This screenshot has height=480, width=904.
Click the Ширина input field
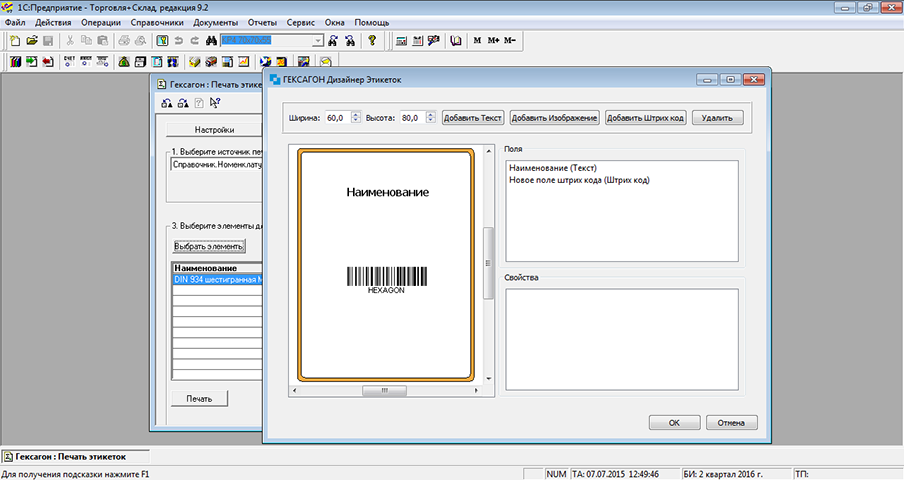[x=335, y=118]
